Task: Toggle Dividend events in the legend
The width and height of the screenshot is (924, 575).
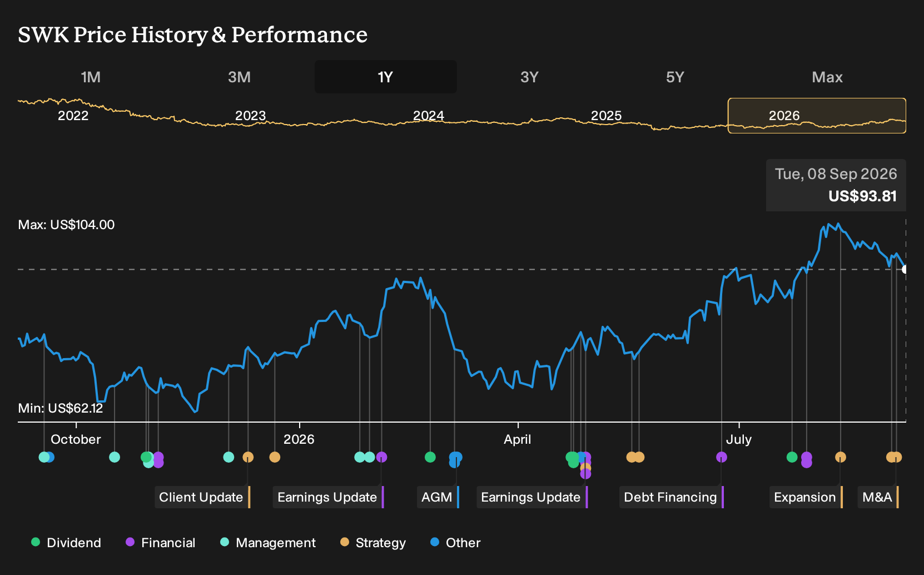Action: point(66,543)
